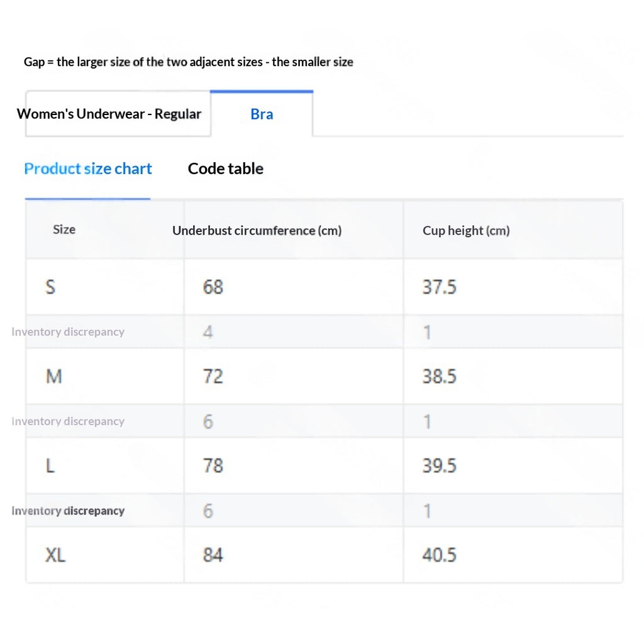Switch to the Bra tab
Viewport: 644px width, 644px height.
pyautogui.click(x=262, y=114)
